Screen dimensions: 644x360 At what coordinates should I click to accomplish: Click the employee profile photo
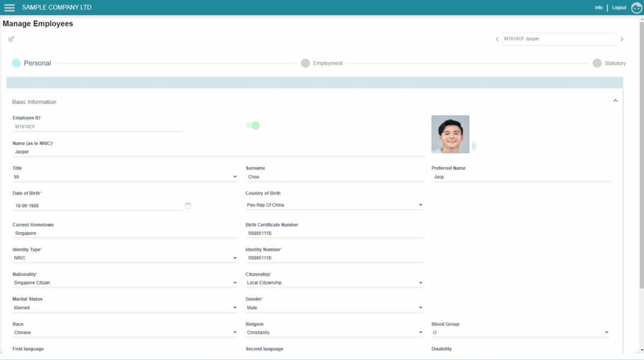click(x=450, y=134)
